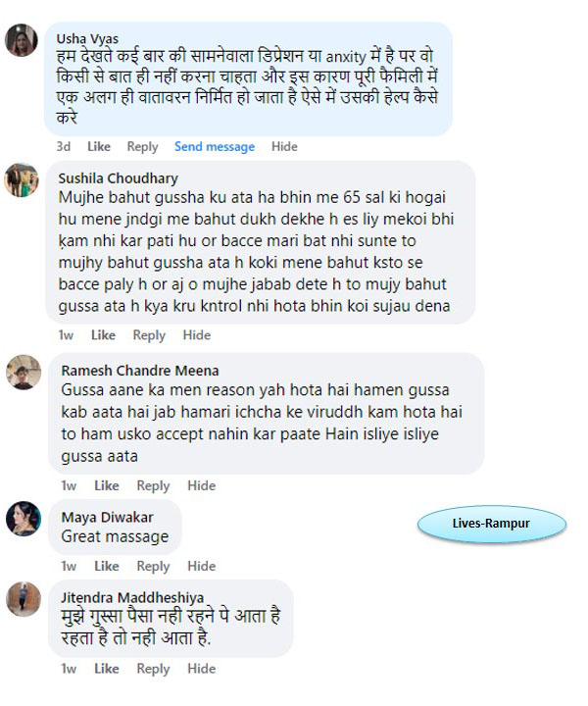Open Sushila Choudhary name link
Image resolution: width=588 pixels, height=706 pixels.
point(119,178)
